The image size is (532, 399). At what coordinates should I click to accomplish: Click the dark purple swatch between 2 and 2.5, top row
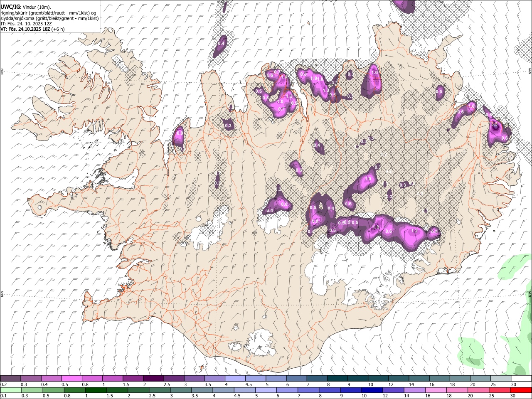153,379
